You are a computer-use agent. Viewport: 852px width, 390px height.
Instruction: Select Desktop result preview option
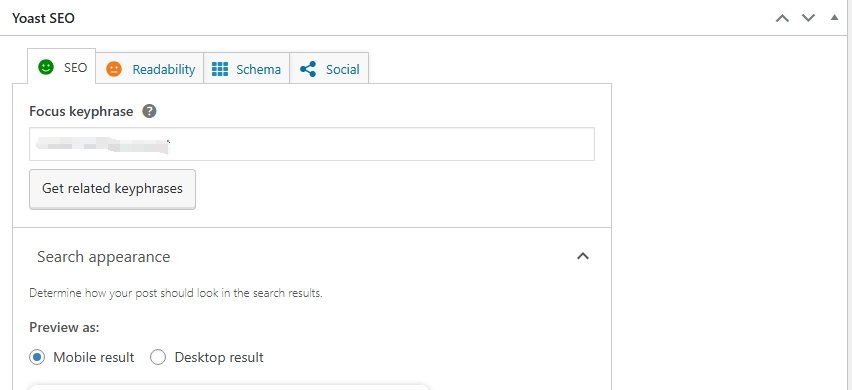pyautogui.click(x=158, y=357)
